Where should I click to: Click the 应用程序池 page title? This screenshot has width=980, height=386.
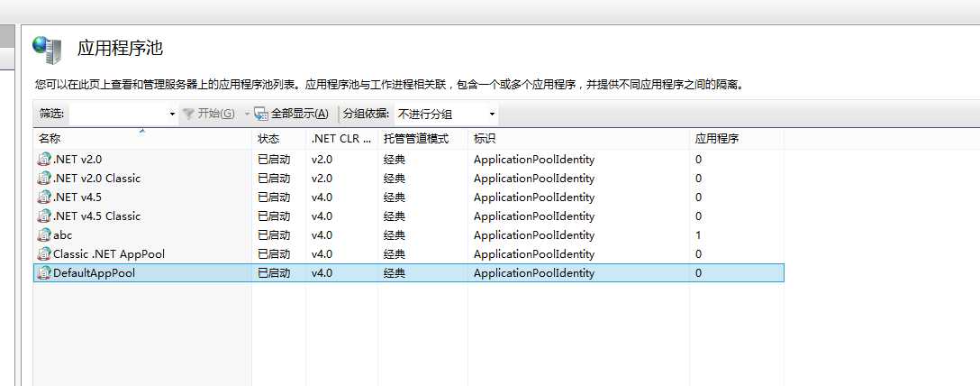pos(120,48)
